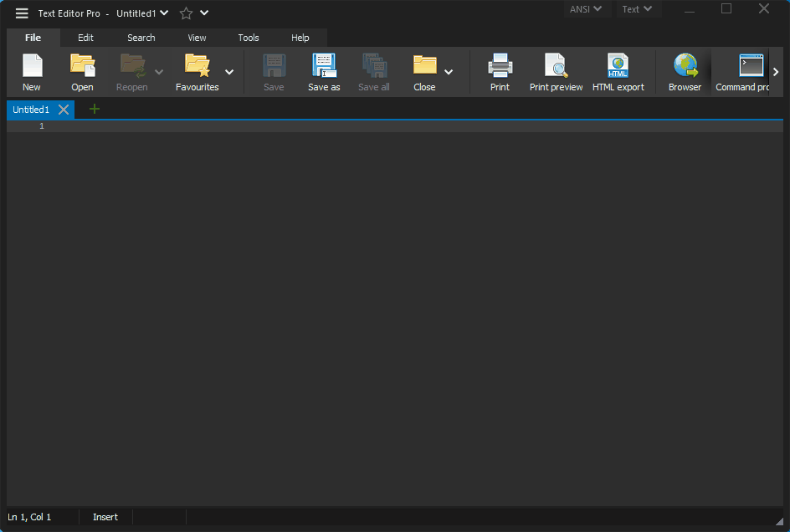Screen dimensions: 790x532
Task: Open the Print dialog icon
Action: pos(500,67)
